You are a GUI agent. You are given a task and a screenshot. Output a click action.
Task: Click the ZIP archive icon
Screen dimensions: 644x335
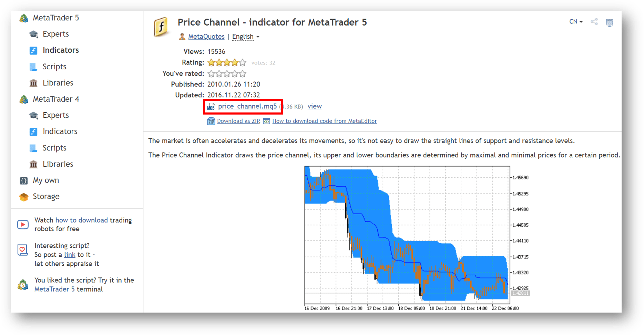211,121
